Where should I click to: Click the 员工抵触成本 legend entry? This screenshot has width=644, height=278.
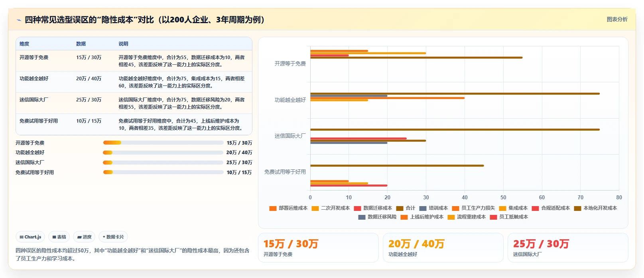509,217
